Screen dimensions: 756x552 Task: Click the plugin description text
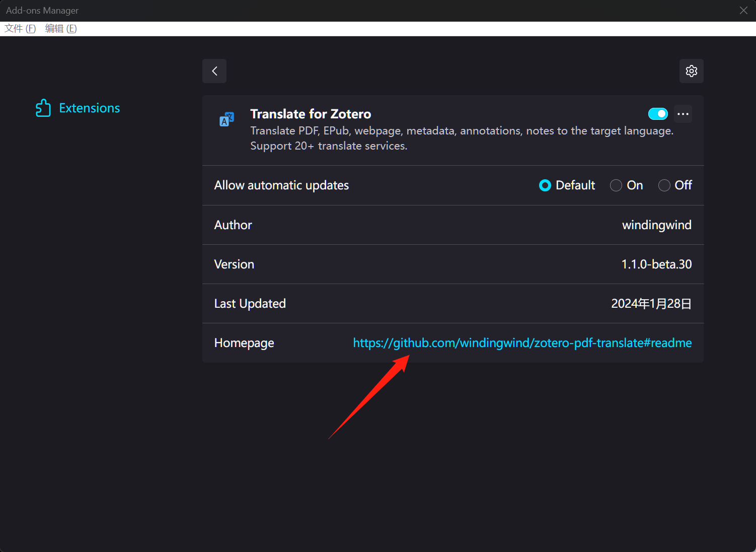tap(462, 139)
